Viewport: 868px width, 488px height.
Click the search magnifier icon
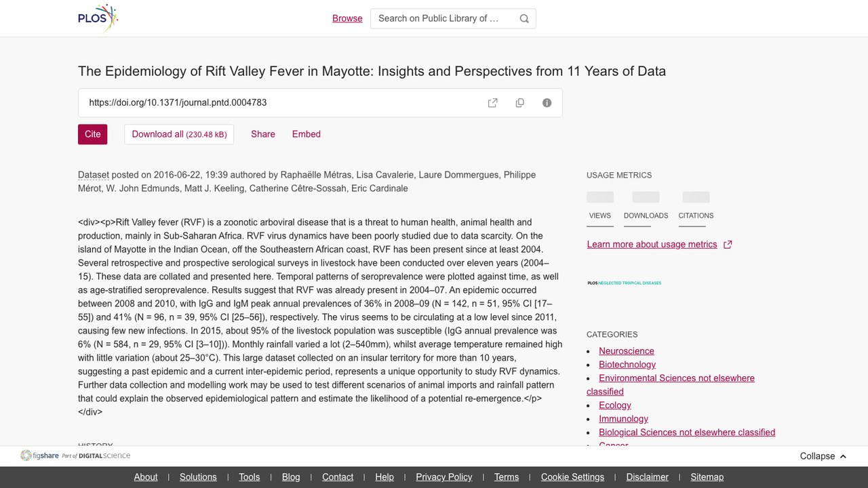(x=524, y=19)
